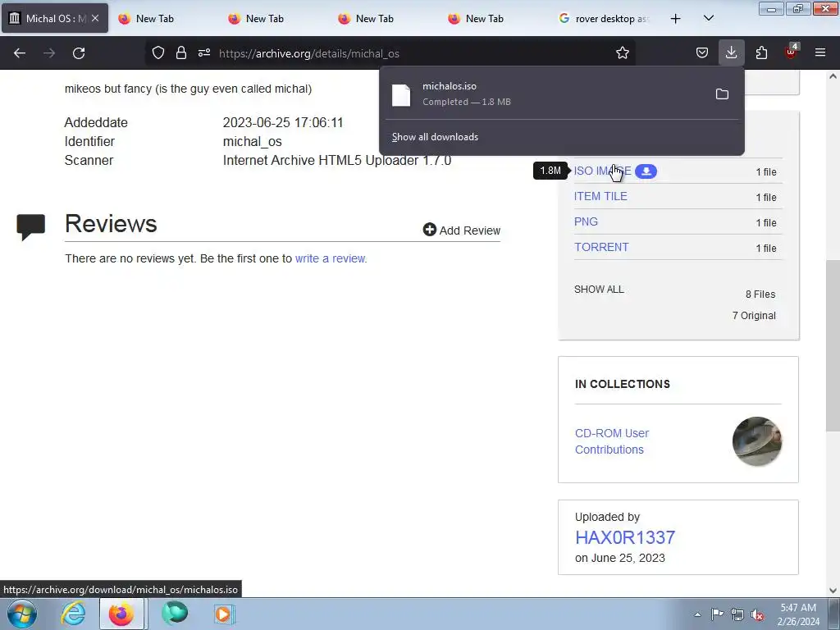Click the muted volume tray icon
The width and height of the screenshot is (840, 630).
point(757,614)
